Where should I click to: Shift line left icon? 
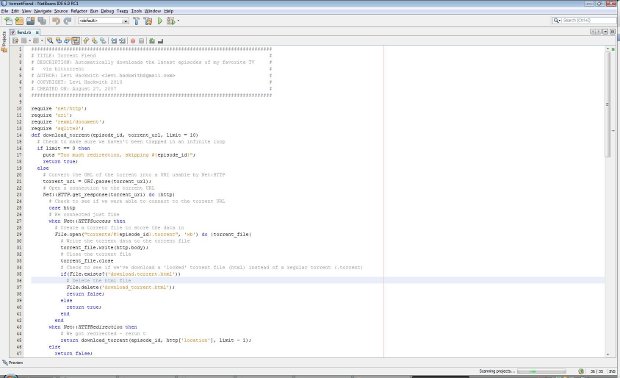(x=114, y=41)
